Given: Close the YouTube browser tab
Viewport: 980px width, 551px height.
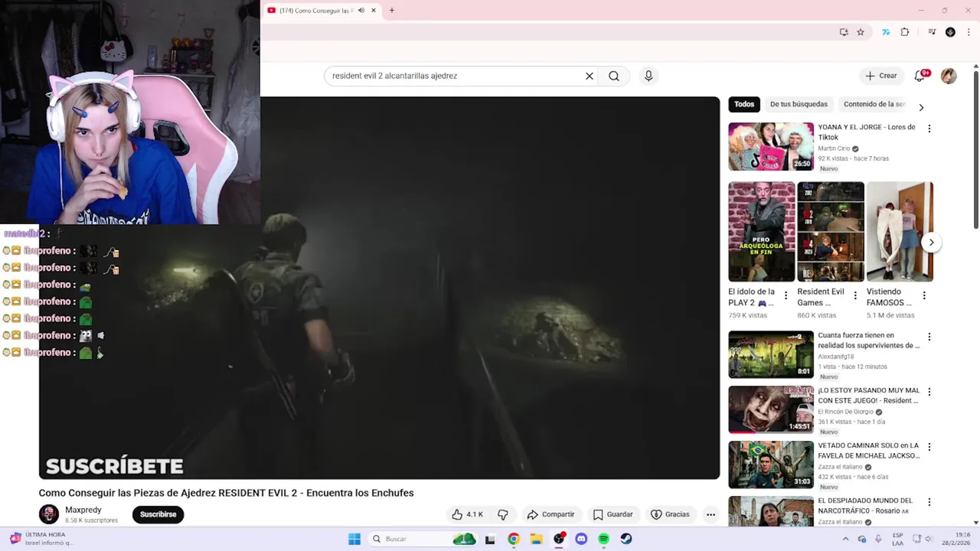Looking at the screenshot, I should pyautogui.click(x=374, y=11).
